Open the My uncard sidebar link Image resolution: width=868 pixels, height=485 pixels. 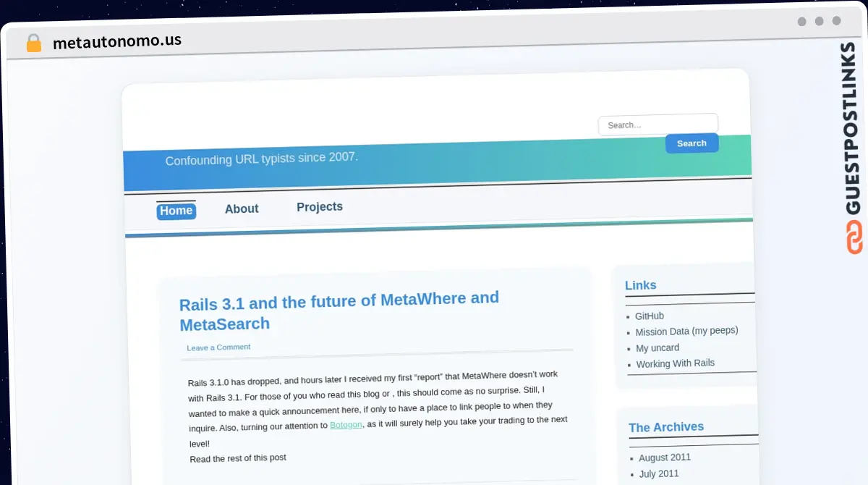[x=657, y=347]
